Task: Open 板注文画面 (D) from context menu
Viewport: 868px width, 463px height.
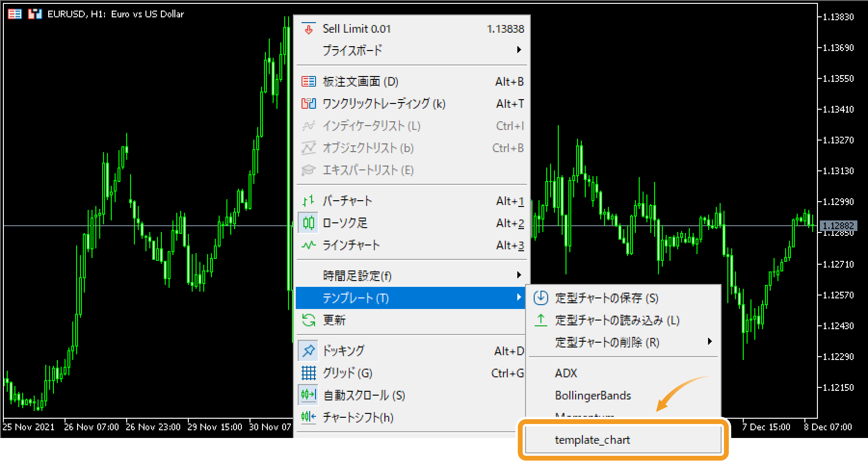Action: click(x=411, y=81)
